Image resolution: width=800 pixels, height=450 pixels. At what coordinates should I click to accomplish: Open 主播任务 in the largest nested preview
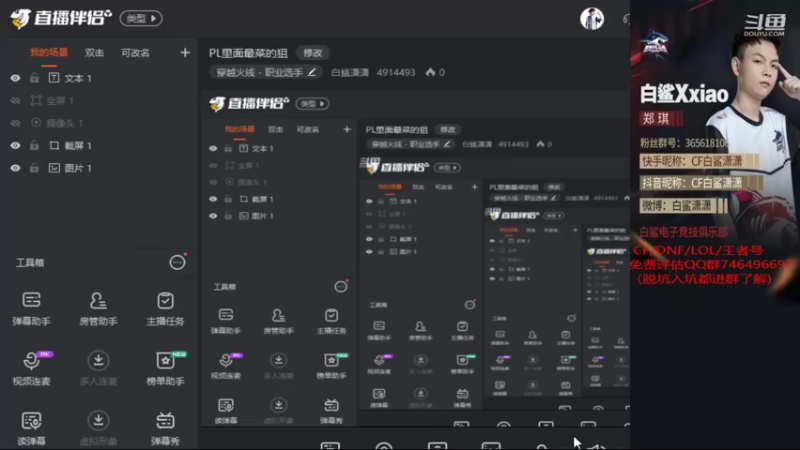[x=331, y=321]
